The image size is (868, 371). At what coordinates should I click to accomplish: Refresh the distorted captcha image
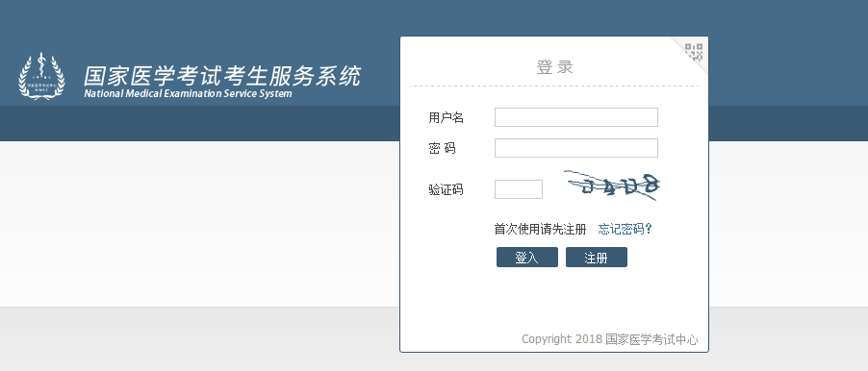(612, 185)
